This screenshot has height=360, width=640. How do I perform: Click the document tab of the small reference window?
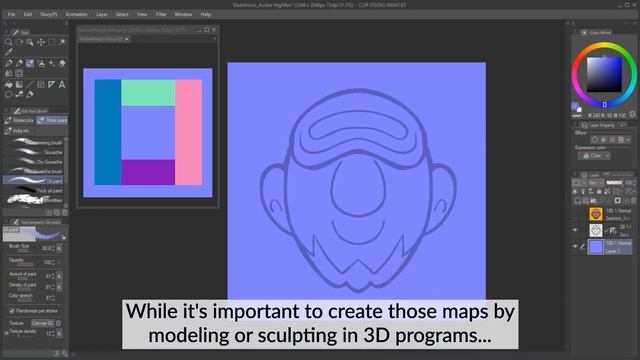(104, 39)
